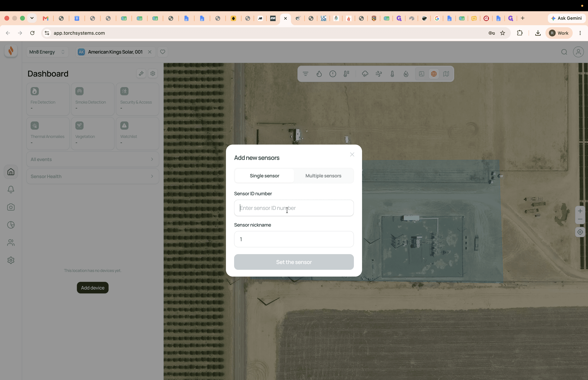Open the users icon in the sidebar

11,243
